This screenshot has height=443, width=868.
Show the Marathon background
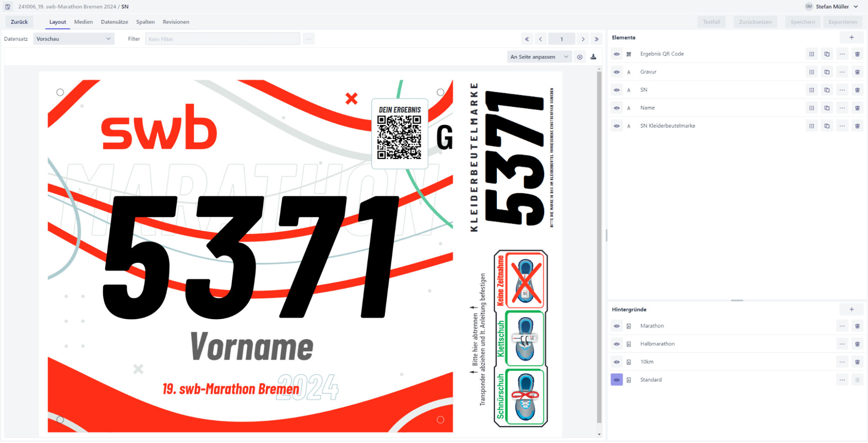[x=617, y=326]
